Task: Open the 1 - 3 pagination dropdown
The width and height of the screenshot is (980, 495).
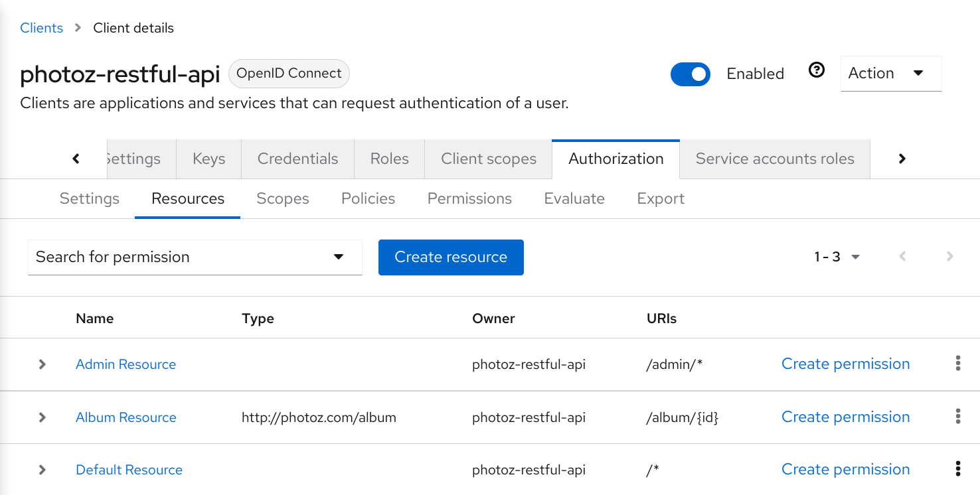Action: [837, 257]
